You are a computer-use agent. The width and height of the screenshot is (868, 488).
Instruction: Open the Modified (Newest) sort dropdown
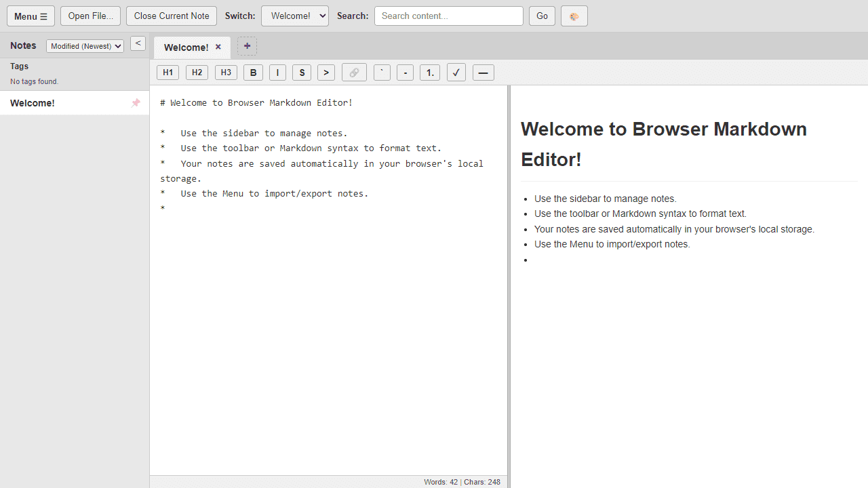coord(85,46)
